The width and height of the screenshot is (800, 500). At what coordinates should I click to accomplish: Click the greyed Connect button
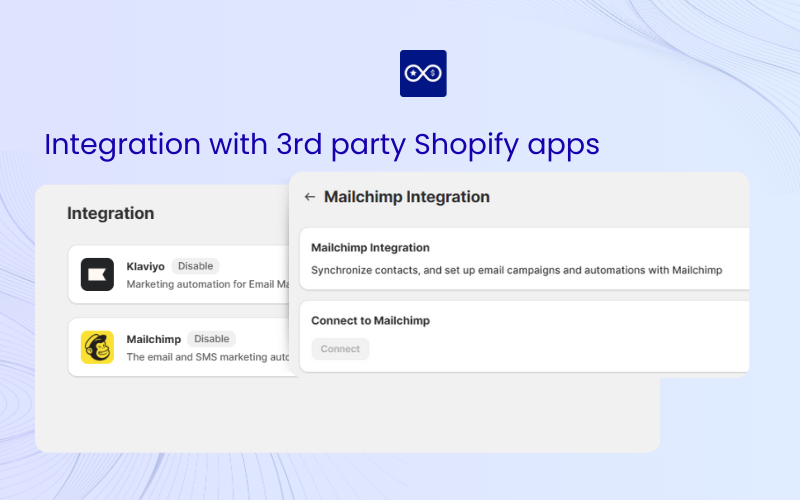(340, 349)
